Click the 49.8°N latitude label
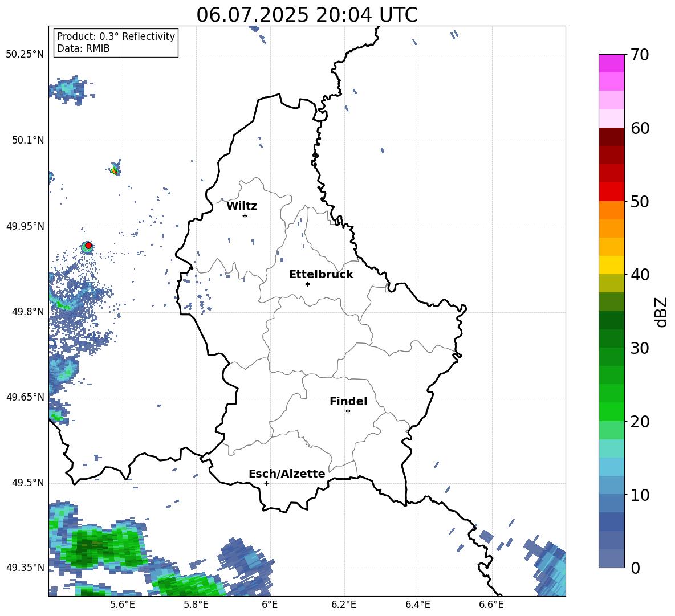 pyautogui.click(x=28, y=312)
